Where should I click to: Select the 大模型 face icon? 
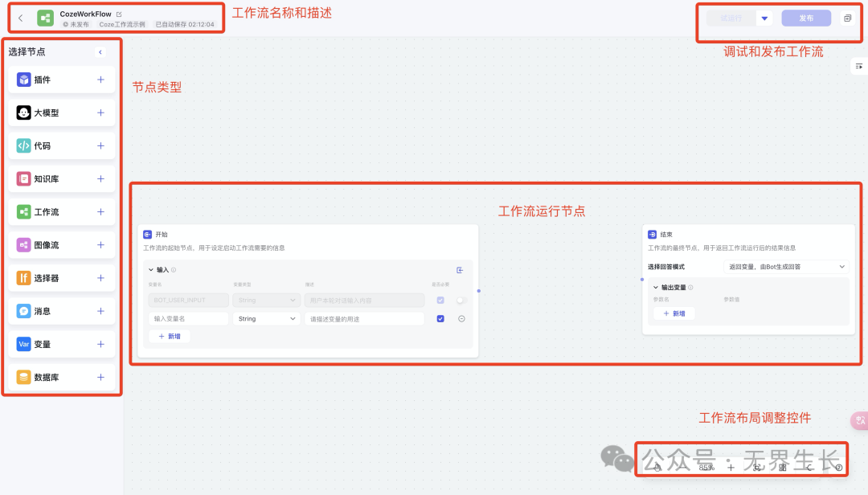23,113
